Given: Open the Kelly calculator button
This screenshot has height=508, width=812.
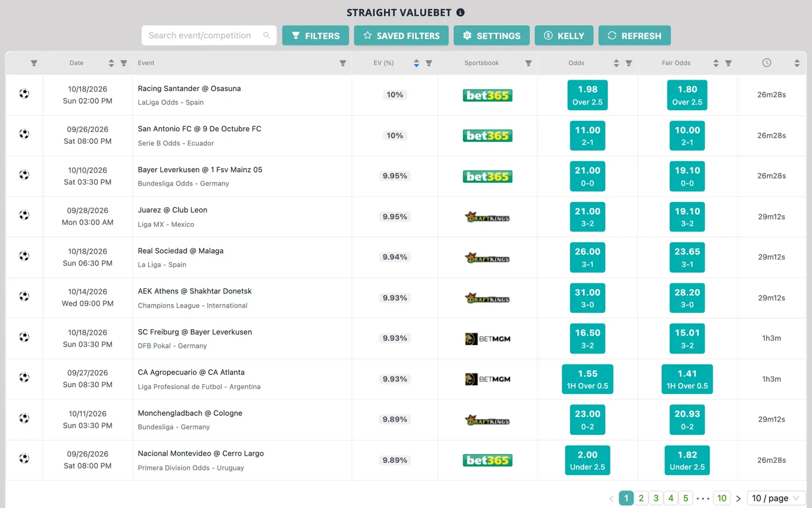Looking at the screenshot, I should [x=564, y=36].
